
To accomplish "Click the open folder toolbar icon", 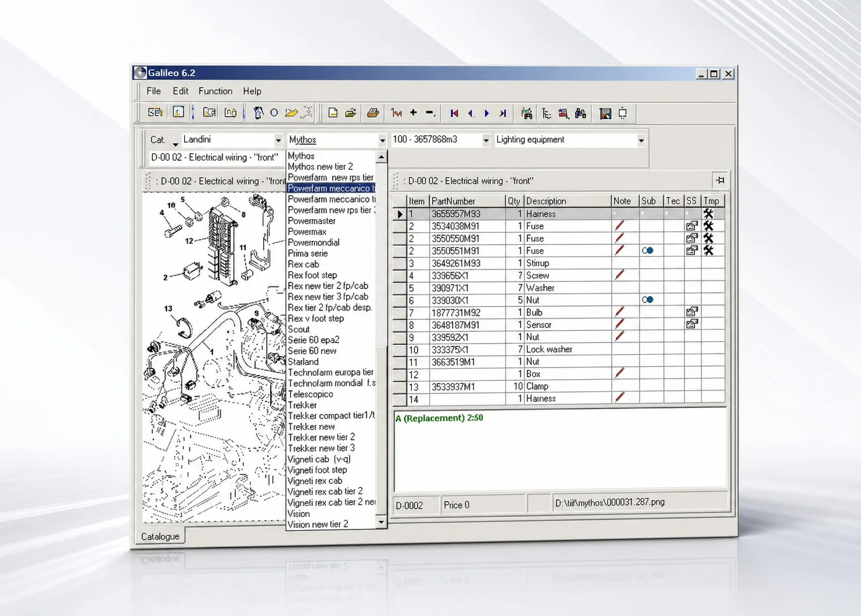I will tap(350, 113).
